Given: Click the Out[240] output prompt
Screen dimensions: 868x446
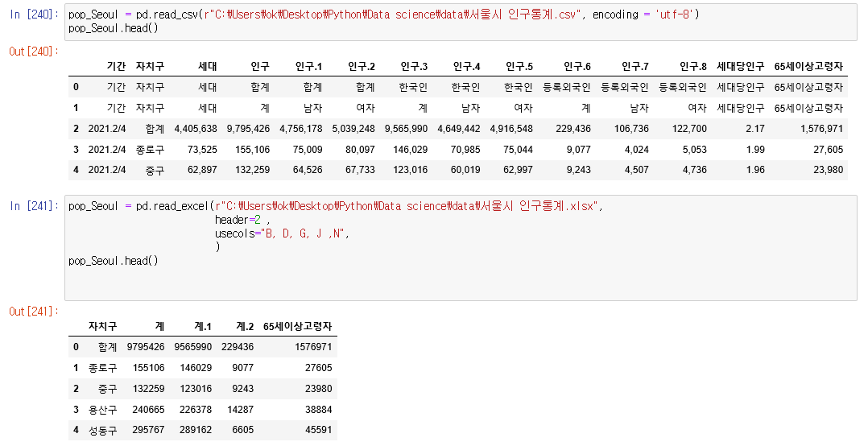Looking at the screenshot, I should pos(34,52).
